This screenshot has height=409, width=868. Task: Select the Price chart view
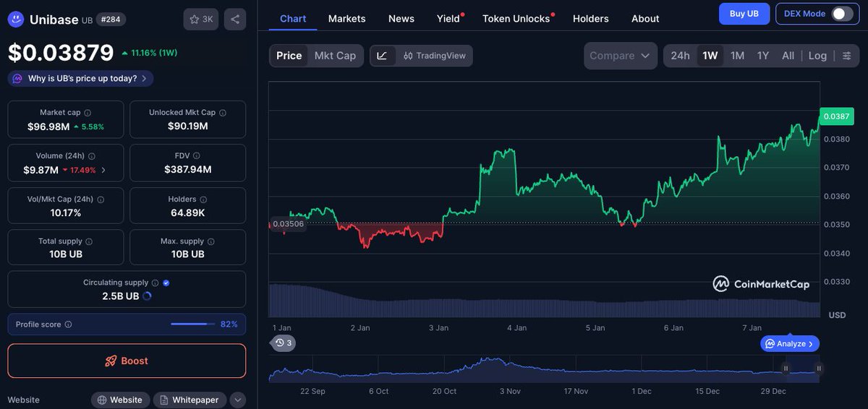coord(289,56)
